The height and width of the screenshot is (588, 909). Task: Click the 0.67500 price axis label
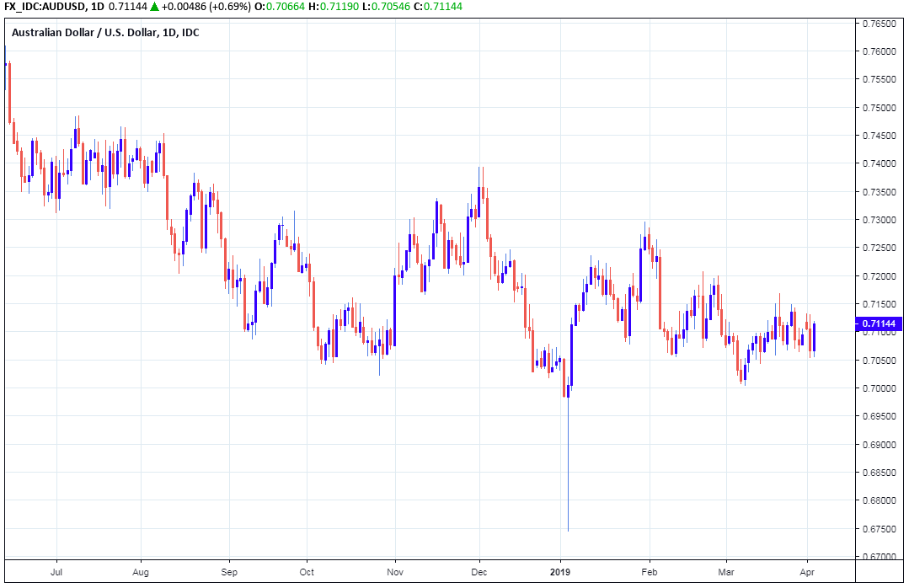pos(879,528)
